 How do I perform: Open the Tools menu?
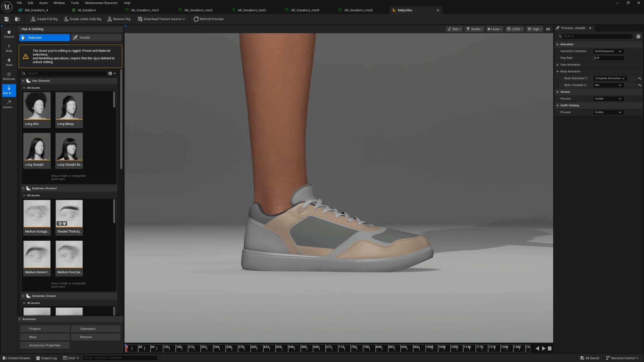[x=75, y=3]
